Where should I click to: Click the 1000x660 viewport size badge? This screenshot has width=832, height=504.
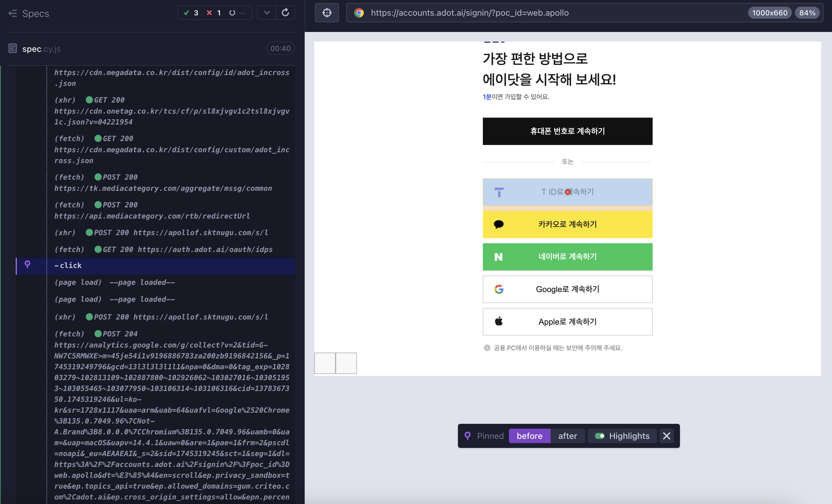pyautogui.click(x=770, y=13)
